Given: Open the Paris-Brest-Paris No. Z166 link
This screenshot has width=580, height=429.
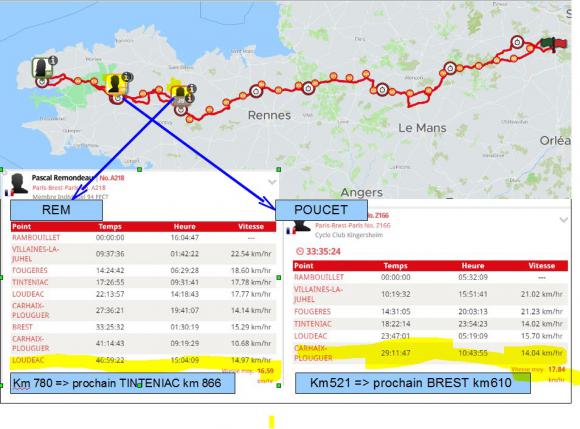Looking at the screenshot, I should [353, 225].
